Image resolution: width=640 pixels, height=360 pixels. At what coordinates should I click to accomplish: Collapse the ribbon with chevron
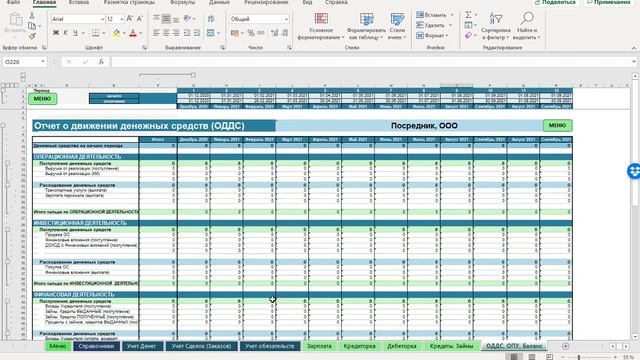634,48
